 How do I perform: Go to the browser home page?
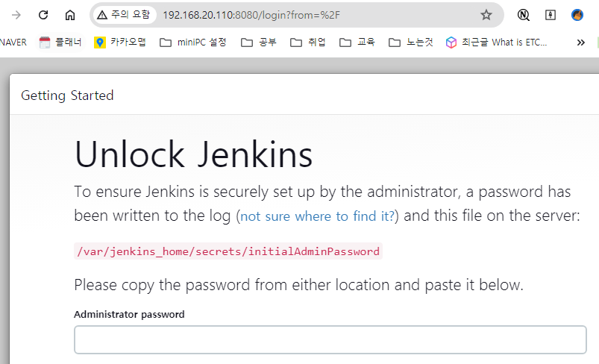(x=69, y=15)
